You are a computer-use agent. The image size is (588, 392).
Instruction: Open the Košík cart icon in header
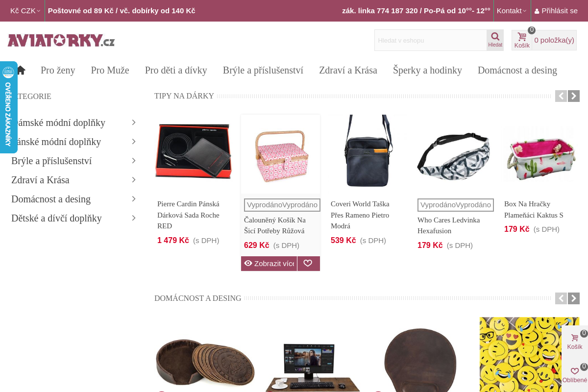[x=522, y=40]
